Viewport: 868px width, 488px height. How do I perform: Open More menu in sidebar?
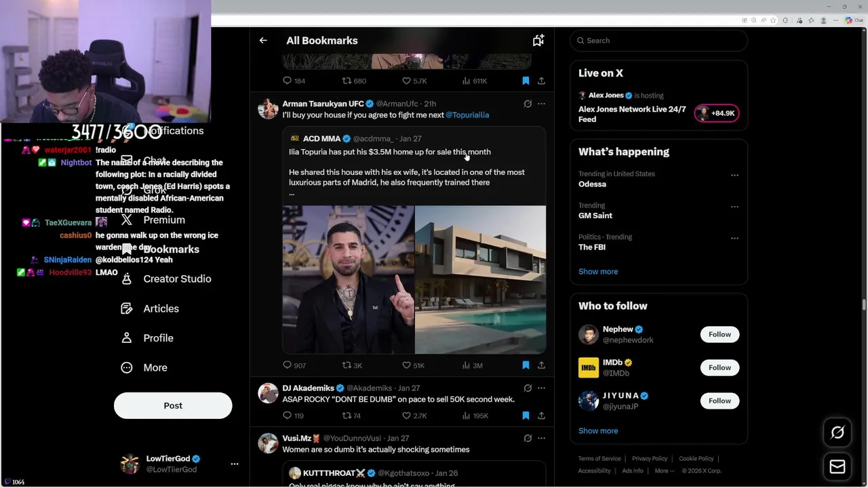click(144, 367)
